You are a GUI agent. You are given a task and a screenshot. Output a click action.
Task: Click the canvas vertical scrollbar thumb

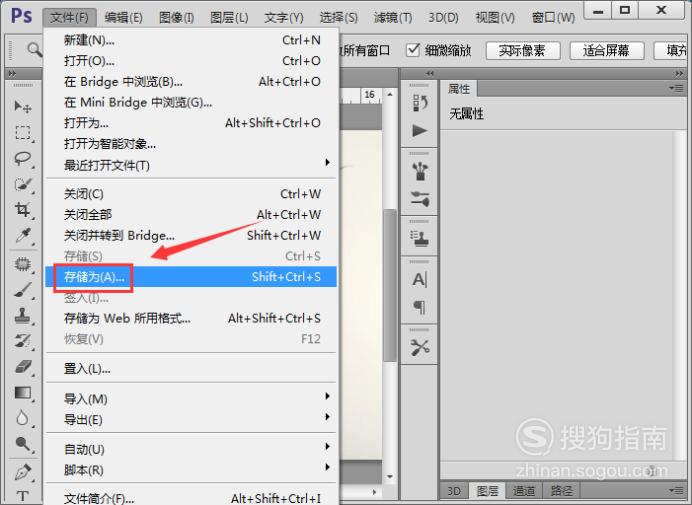click(x=390, y=285)
